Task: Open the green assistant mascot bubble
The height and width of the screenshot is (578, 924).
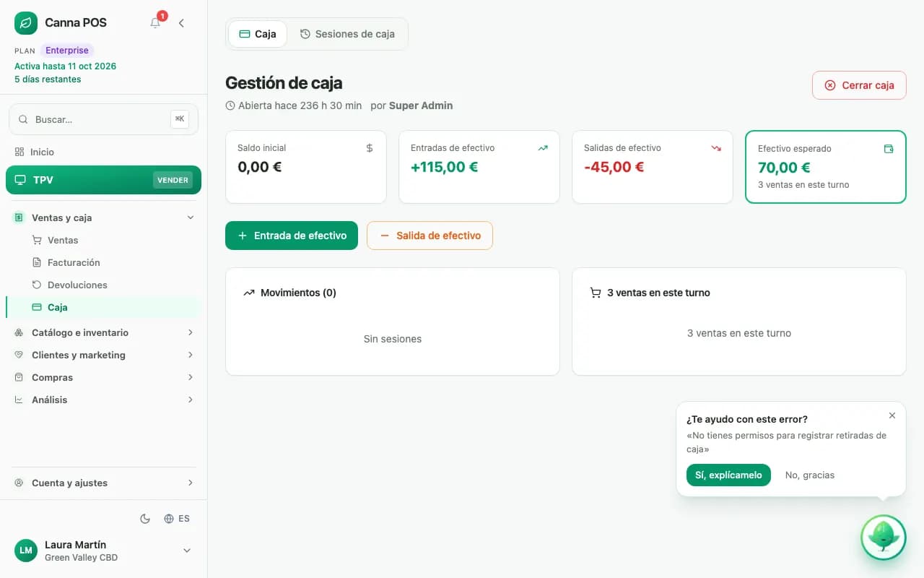Action: click(883, 538)
